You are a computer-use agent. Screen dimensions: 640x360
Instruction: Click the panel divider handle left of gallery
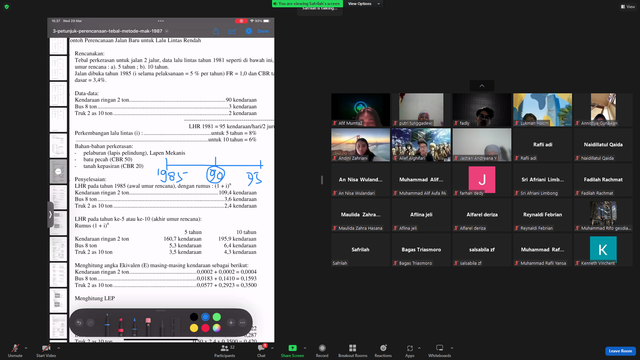(x=322, y=180)
